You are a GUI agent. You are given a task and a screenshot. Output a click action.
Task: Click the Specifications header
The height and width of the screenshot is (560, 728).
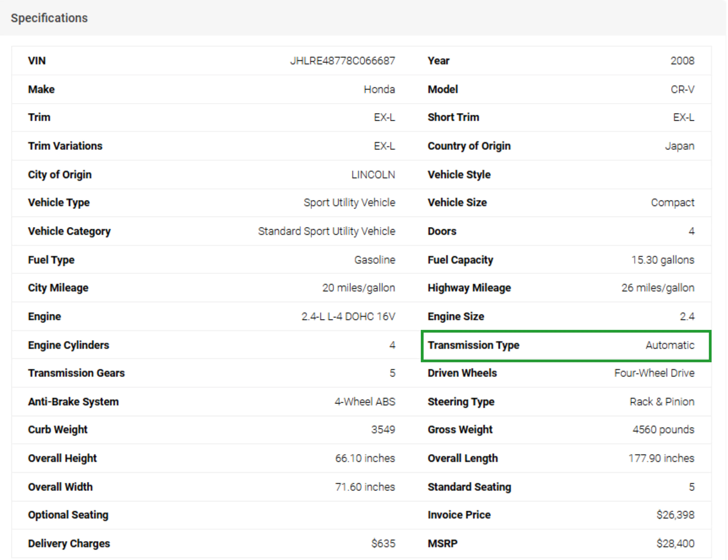[49, 18]
